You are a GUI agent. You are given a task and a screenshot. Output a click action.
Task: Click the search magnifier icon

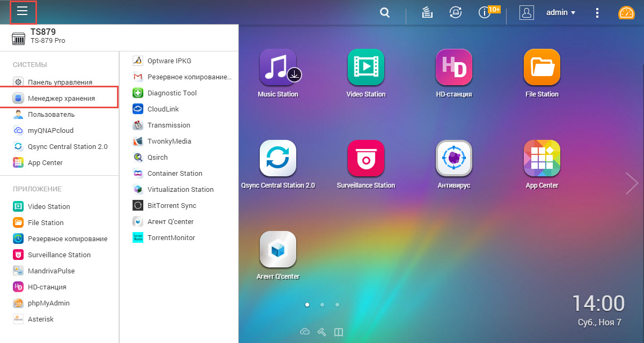pyautogui.click(x=384, y=12)
